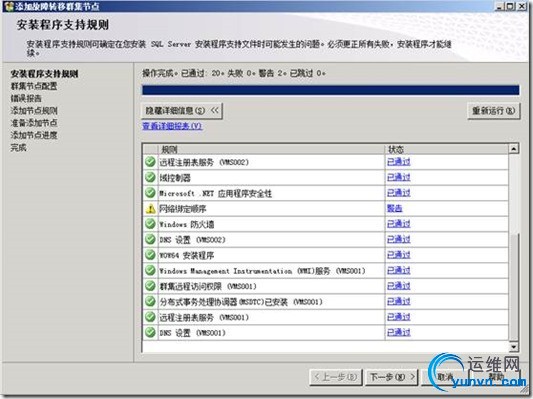Click scroll down arrow of rules list

[514, 347]
